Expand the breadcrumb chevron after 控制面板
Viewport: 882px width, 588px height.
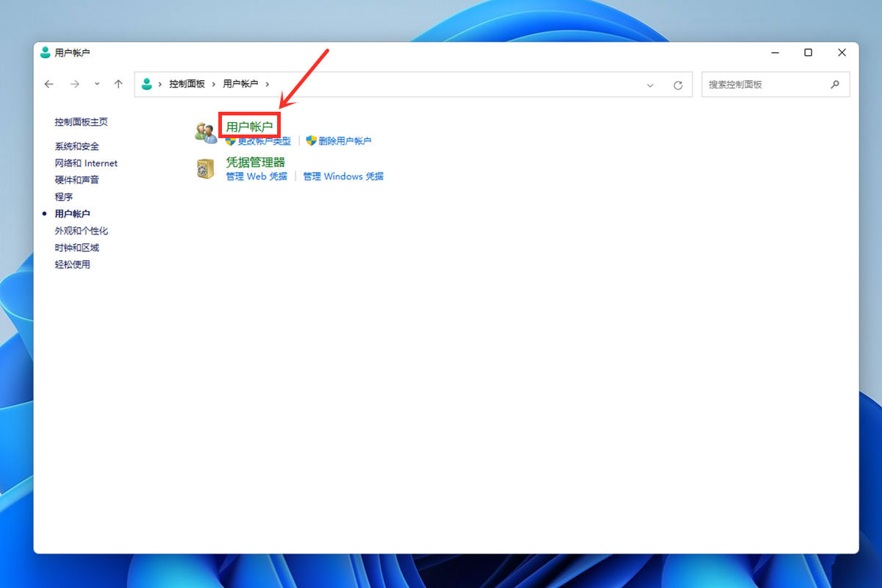click(x=213, y=84)
